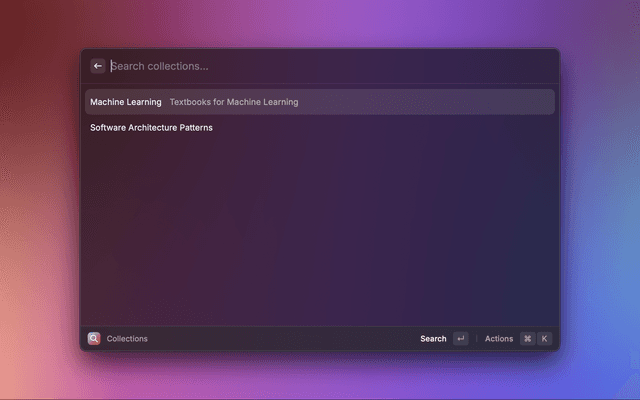
Task: Click the Collections extension icon in footer
Action: (94, 339)
